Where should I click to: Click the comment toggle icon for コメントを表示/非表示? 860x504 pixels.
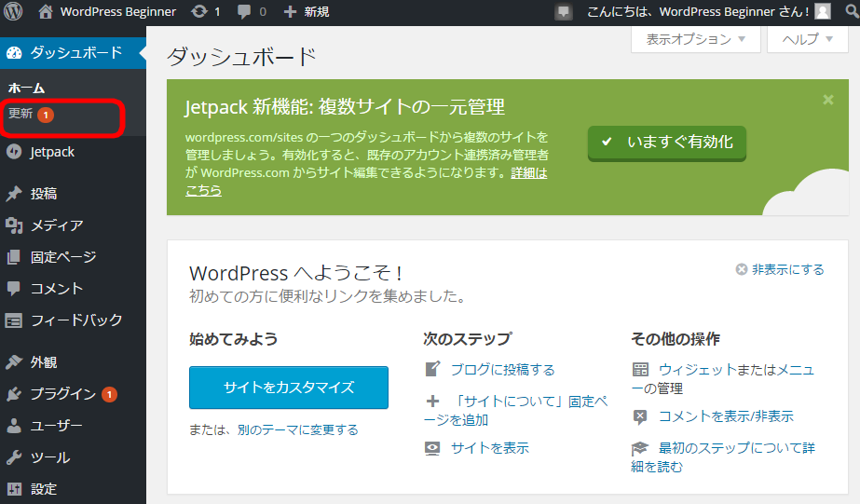coord(640,416)
